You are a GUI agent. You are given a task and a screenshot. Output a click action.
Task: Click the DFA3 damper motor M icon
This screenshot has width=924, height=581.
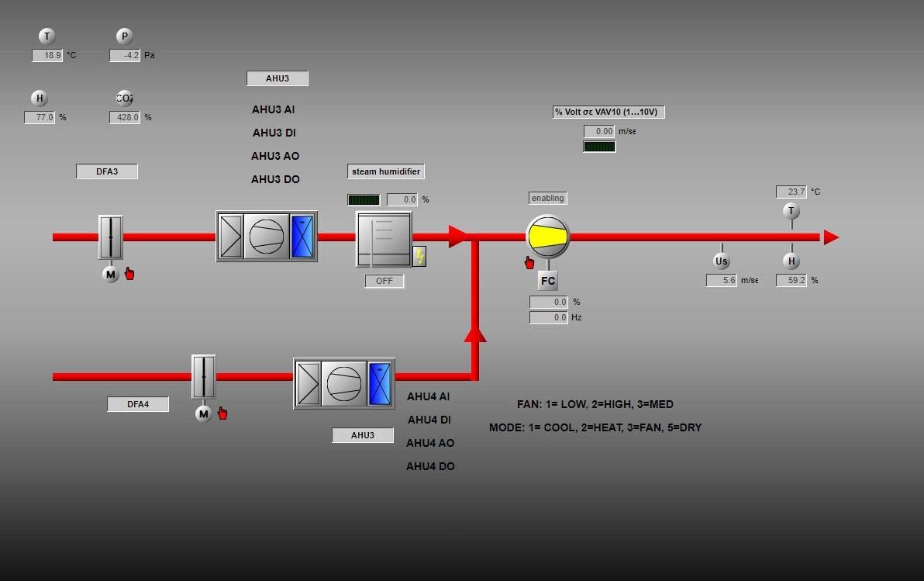(111, 274)
